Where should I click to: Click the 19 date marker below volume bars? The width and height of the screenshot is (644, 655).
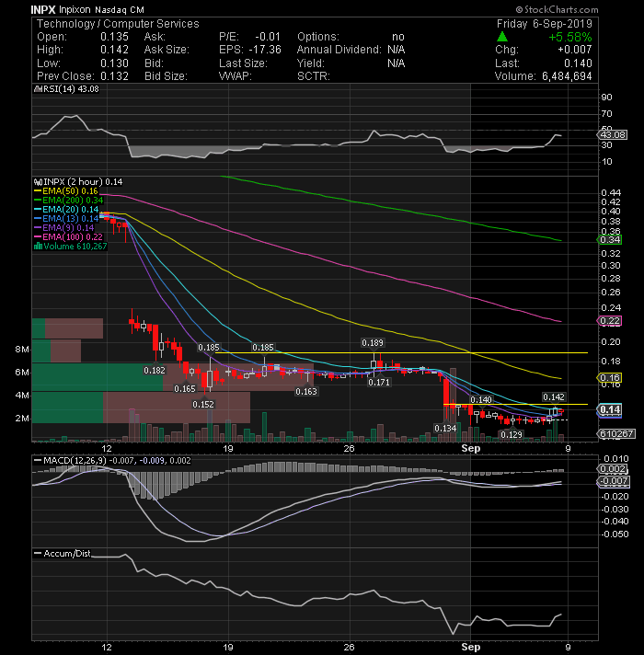(x=228, y=449)
